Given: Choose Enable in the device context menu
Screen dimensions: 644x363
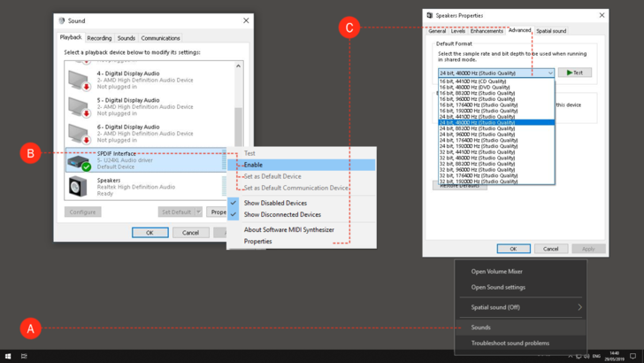Looking at the screenshot, I should (x=302, y=165).
